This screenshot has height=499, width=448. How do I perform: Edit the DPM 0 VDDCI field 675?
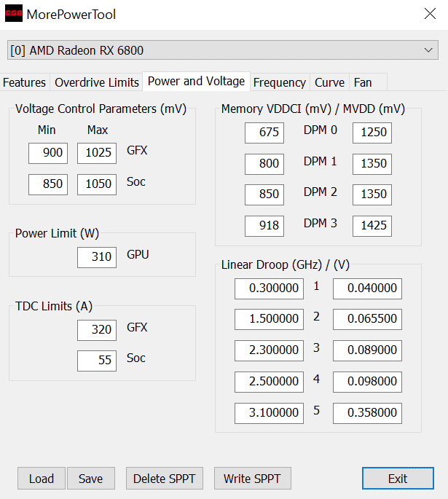(x=264, y=133)
